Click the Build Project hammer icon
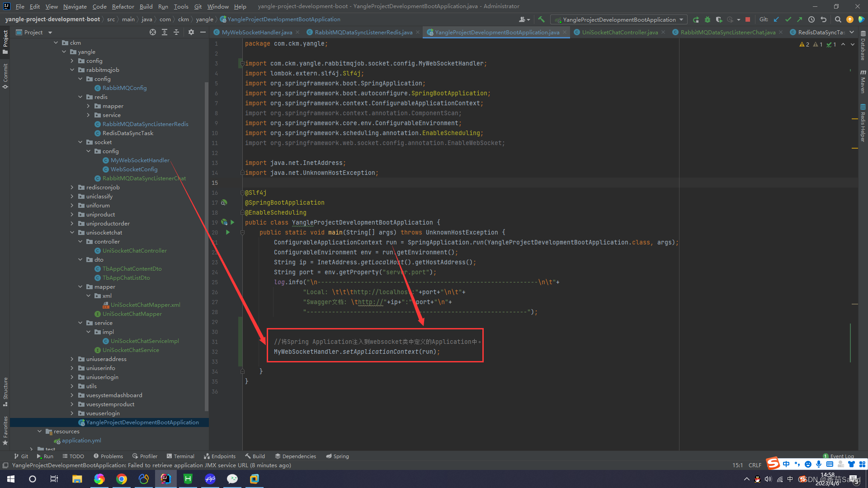Viewport: 868px width, 488px height. click(541, 19)
